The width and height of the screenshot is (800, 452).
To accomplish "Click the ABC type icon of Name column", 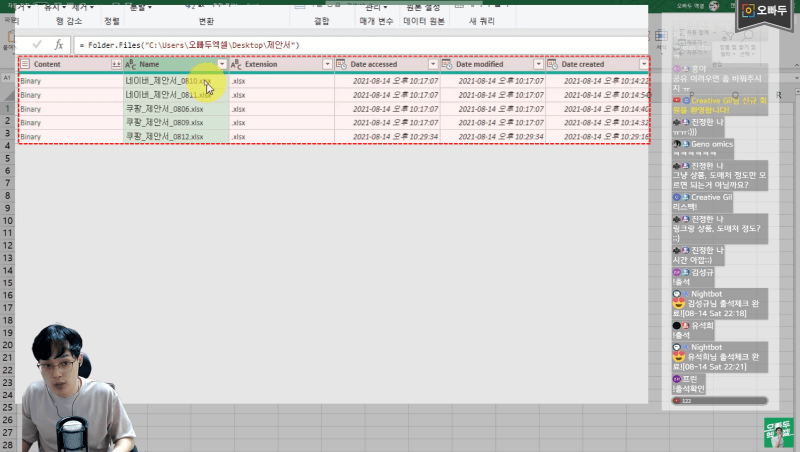I will 130,64.
